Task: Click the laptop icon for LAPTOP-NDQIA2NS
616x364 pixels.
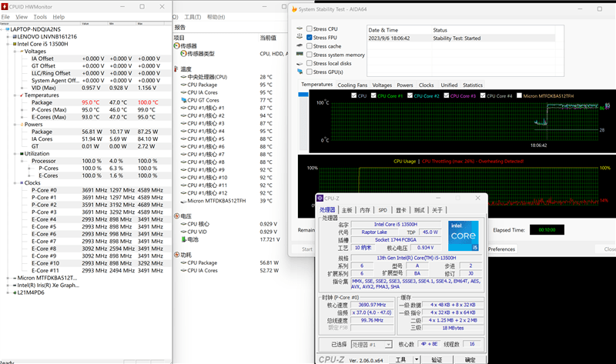Action: tap(8, 29)
